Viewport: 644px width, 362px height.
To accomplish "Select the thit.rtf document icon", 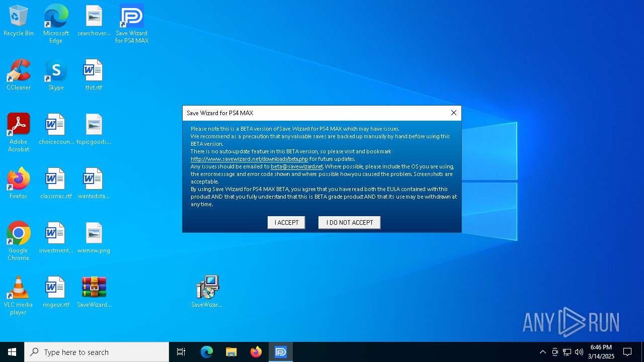I will coord(94,75).
